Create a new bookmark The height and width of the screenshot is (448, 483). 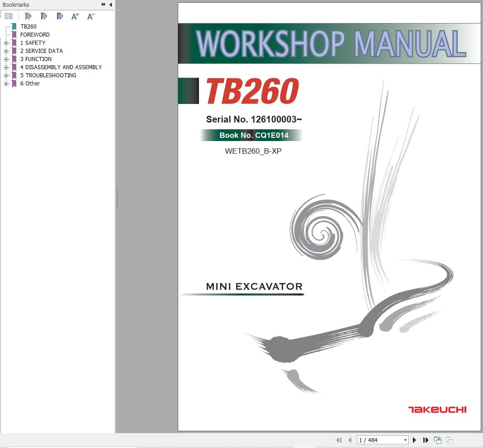pyautogui.click(x=43, y=16)
